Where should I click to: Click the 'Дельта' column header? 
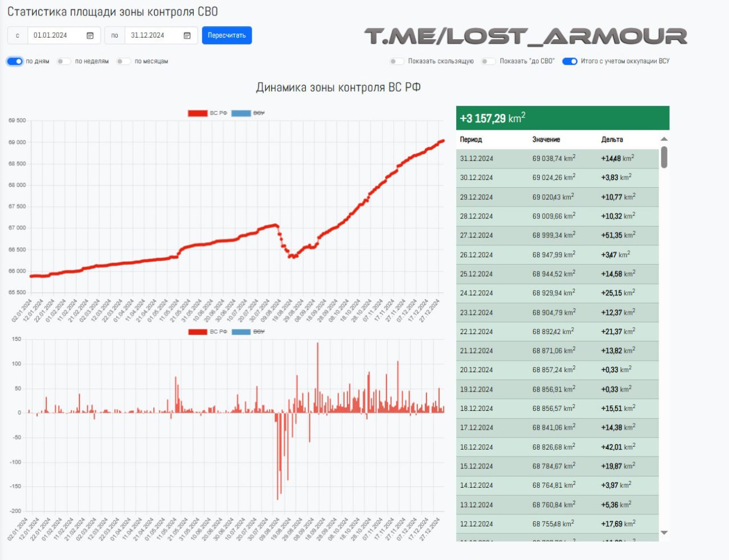click(612, 139)
